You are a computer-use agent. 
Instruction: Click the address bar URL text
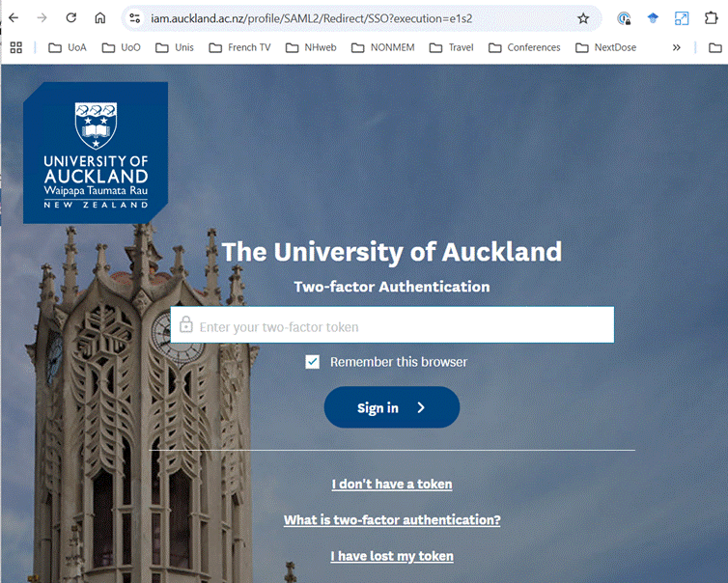coord(312,18)
